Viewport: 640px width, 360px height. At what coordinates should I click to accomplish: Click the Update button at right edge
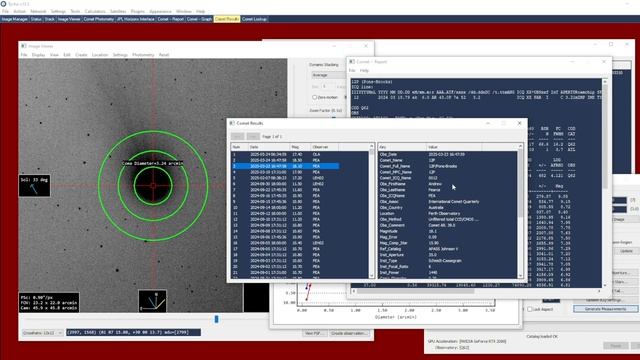[626, 251]
